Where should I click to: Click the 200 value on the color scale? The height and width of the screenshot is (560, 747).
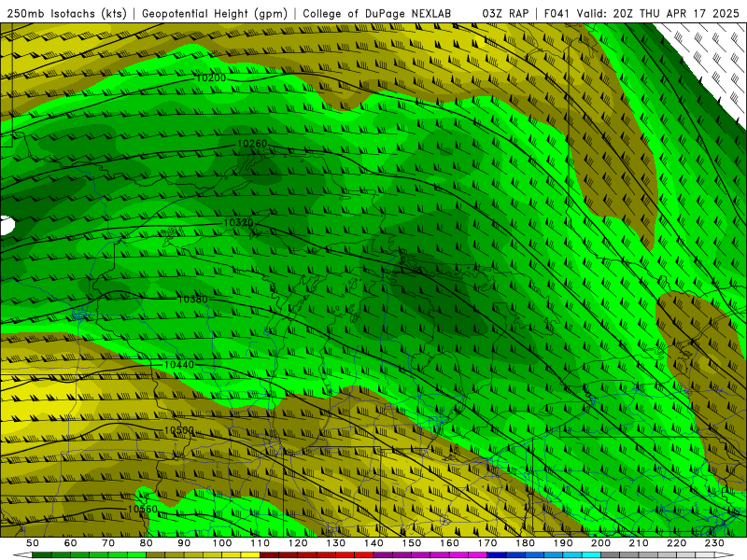pos(601,543)
